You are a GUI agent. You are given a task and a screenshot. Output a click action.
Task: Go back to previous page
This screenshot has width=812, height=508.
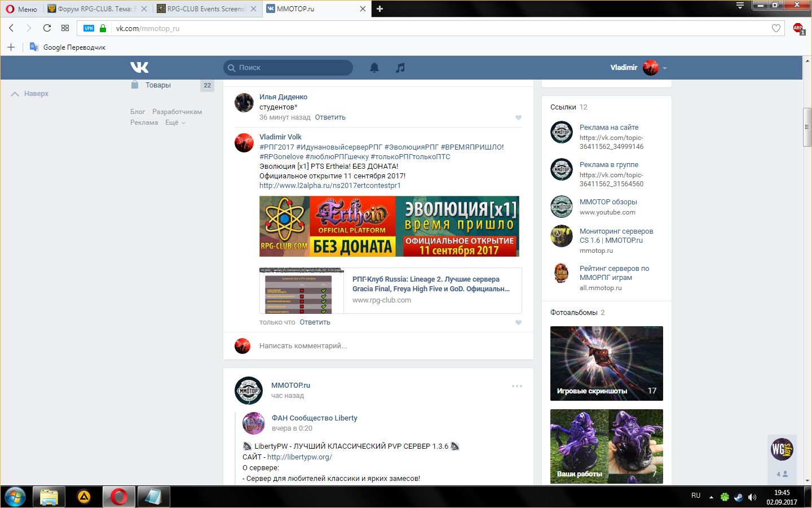tap(11, 28)
